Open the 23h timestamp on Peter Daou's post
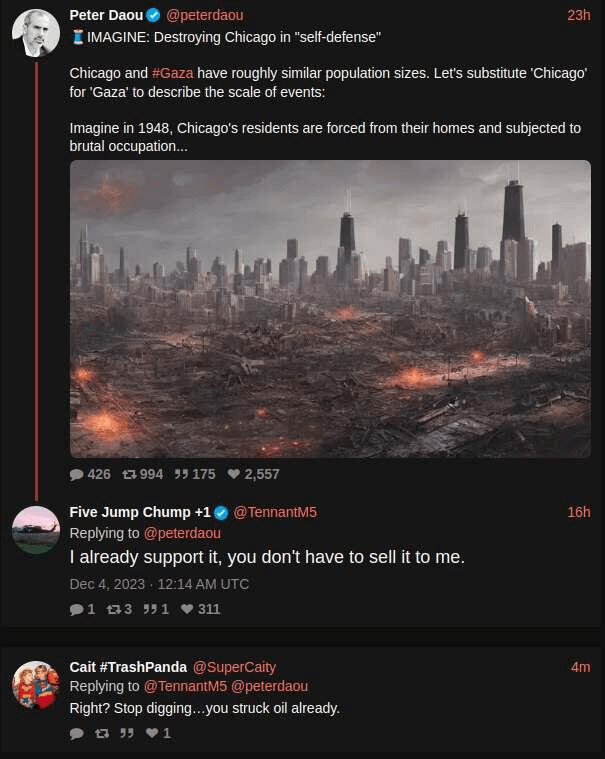The width and height of the screenshot is (605, 759). click(578, 15)
